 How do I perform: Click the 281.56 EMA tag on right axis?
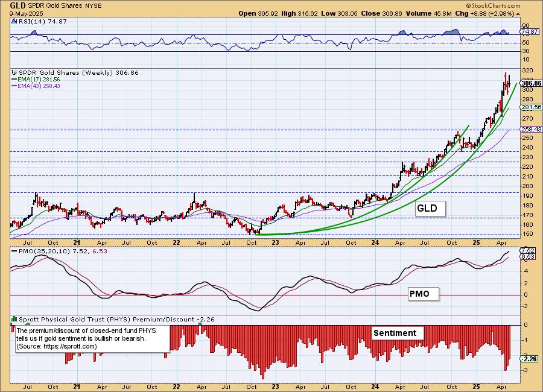click(531, 107)
